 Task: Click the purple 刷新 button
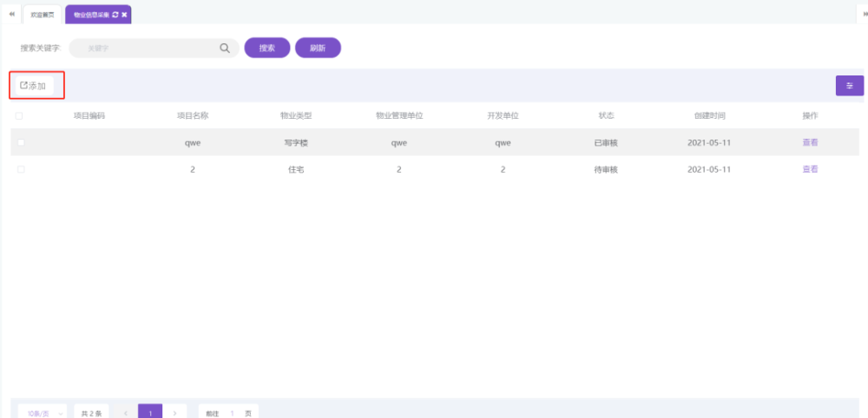click(x=318, y=48)
